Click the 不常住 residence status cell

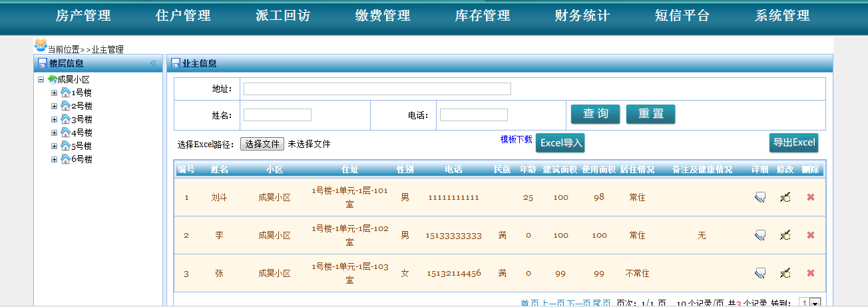click(637, 273)
